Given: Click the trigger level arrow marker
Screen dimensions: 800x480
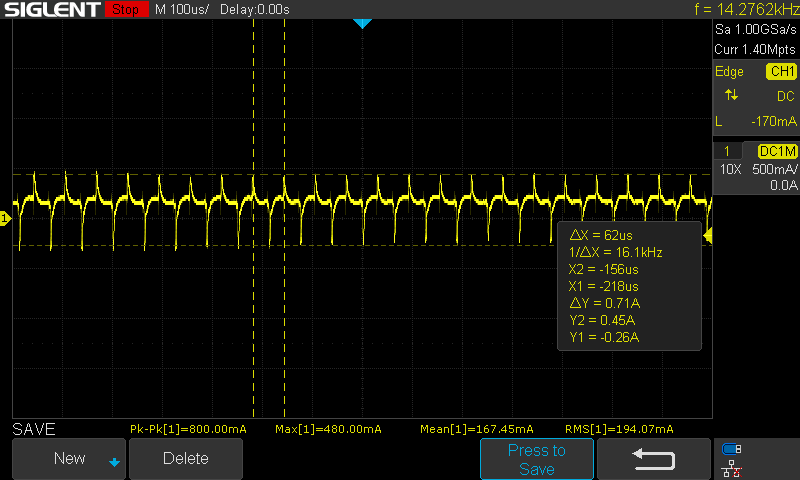Looking at the screenshot, I should coord(708,235).
